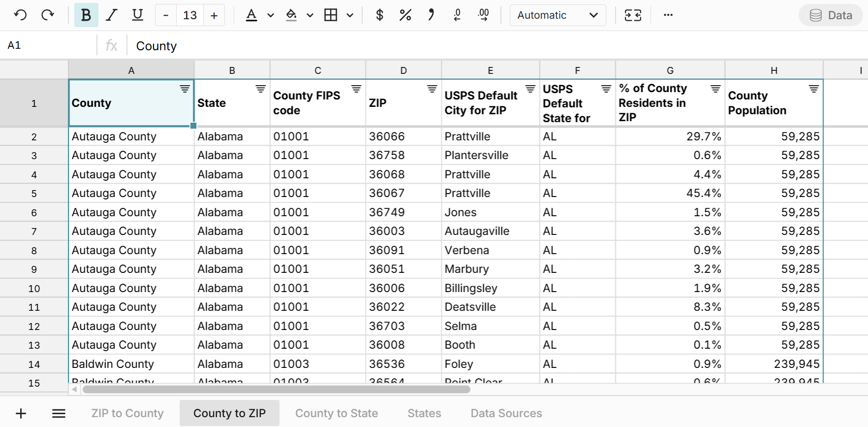Click the increase decimal places icon
This screenshot has width=868, height=427.
click(483, 15)
